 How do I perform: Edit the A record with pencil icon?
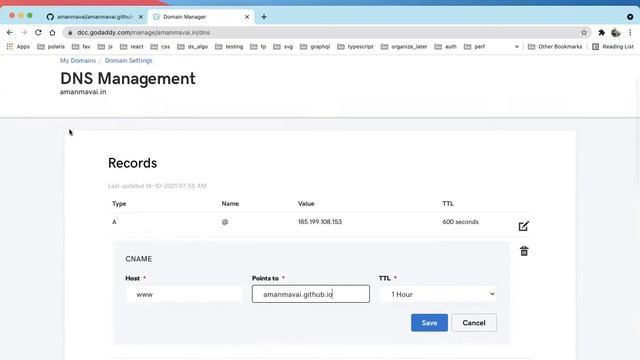click(523, 226)
